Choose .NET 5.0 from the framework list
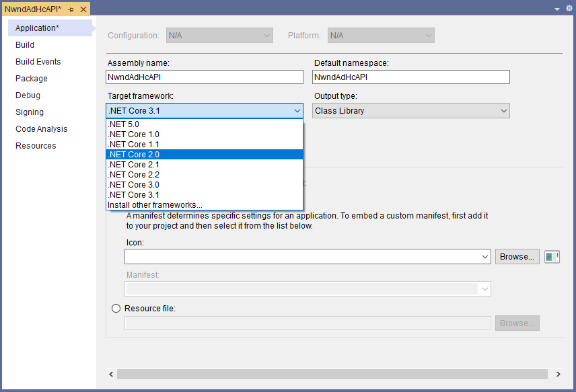Image resolution: width=576 pixels, height=392 pixels. [205, 124]
